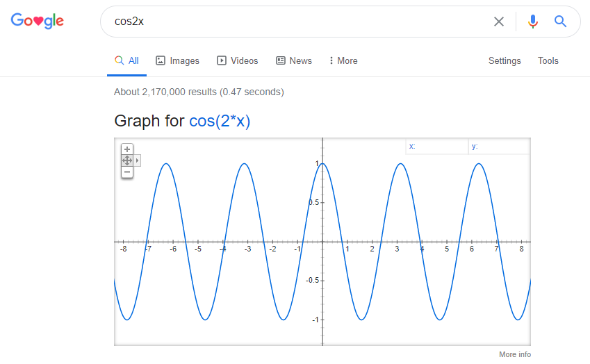
Task: Click the More info link below the graph
Action: (514, 354)
